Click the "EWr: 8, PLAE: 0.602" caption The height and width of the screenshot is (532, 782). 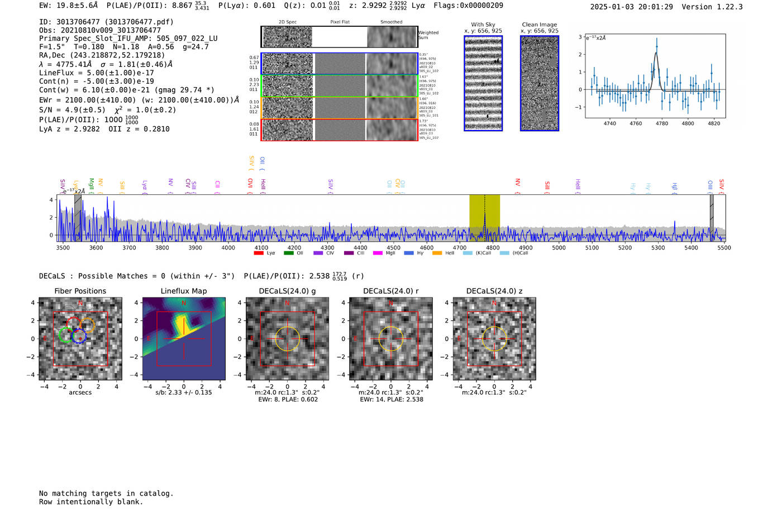288,400
